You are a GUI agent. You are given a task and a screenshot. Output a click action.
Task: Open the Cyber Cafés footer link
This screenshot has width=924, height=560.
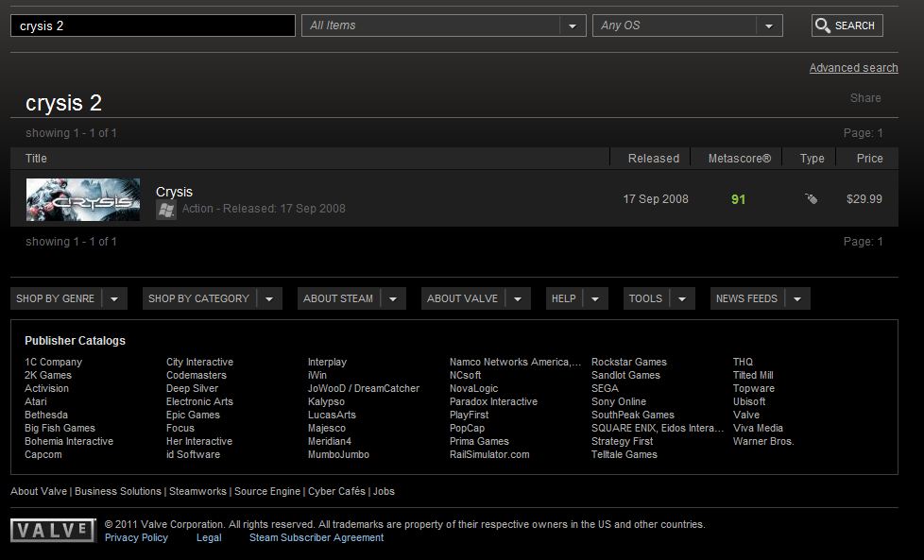point(337,491)
